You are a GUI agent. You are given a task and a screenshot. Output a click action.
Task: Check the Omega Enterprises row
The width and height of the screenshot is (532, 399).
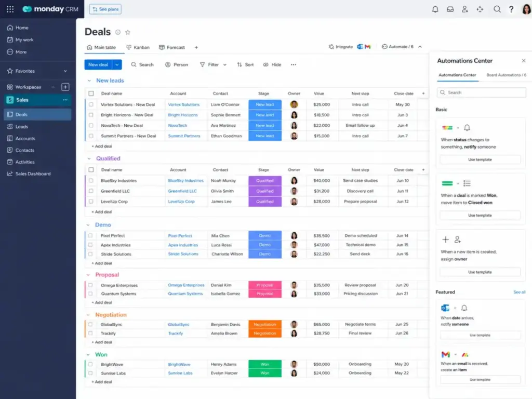click(x=90, y=285)
